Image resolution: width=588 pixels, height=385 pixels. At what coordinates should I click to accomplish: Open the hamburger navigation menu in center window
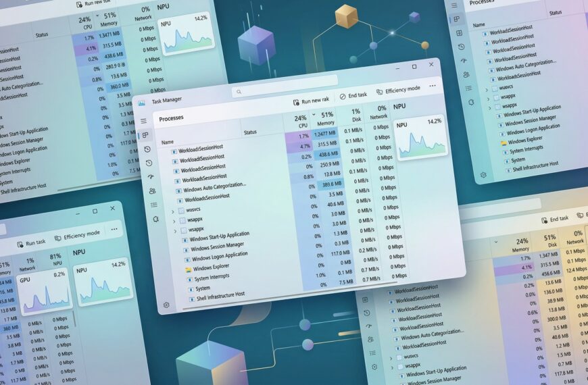pos(144,121)
